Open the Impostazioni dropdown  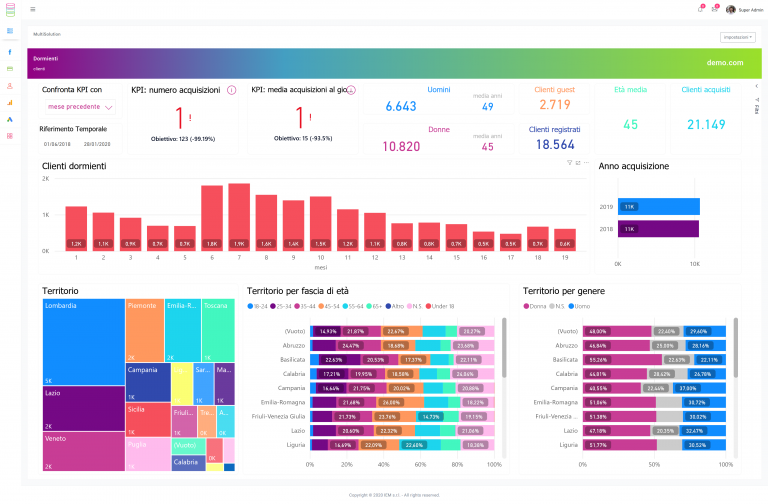(738, 37)
